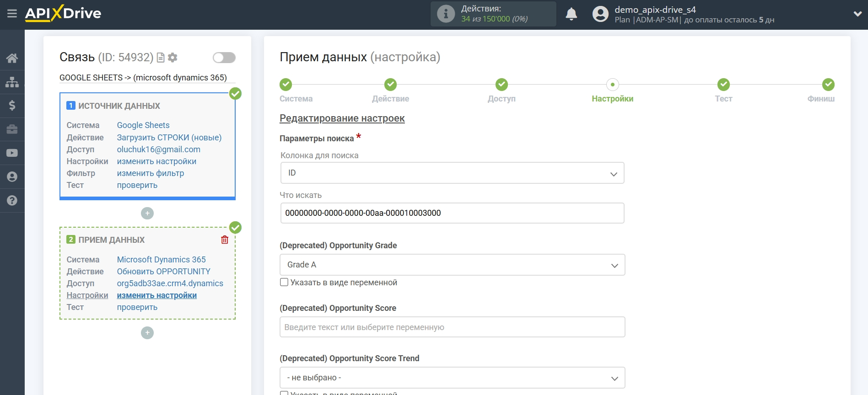Image resolution: width=868 pixels, height=395 pixels.
Task: Open the Opportunity Score Trend dropdown
Action: (x=452, y=378)
